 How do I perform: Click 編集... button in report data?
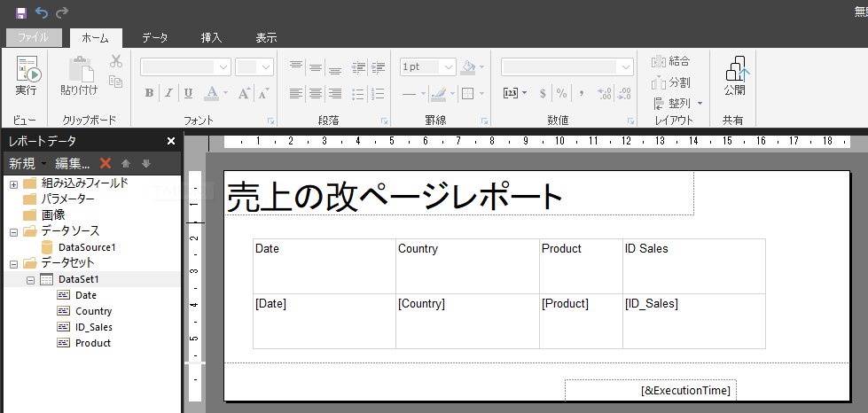pos(73,163)
